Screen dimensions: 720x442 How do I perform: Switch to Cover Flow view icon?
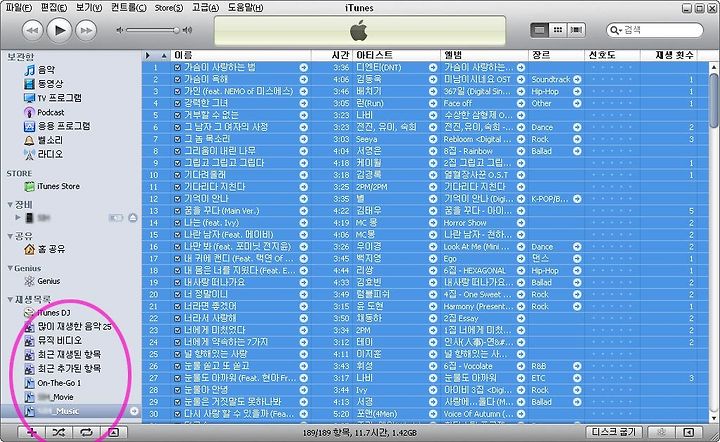coord(576,30)
